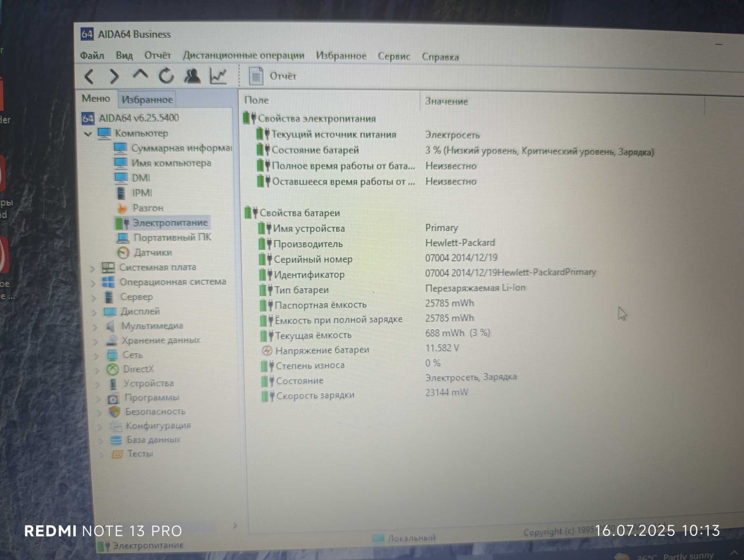
Task: Collapse the Компьютер tree node
Action: (x=88, y=133)
